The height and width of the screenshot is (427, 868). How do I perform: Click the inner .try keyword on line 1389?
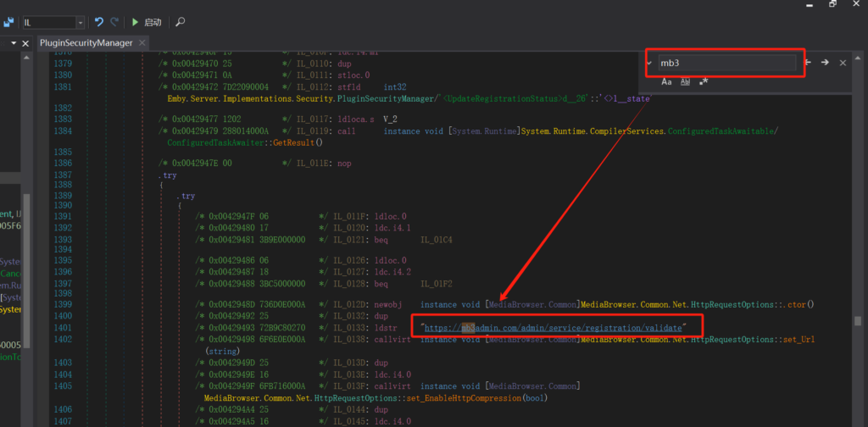coord(186,196)
